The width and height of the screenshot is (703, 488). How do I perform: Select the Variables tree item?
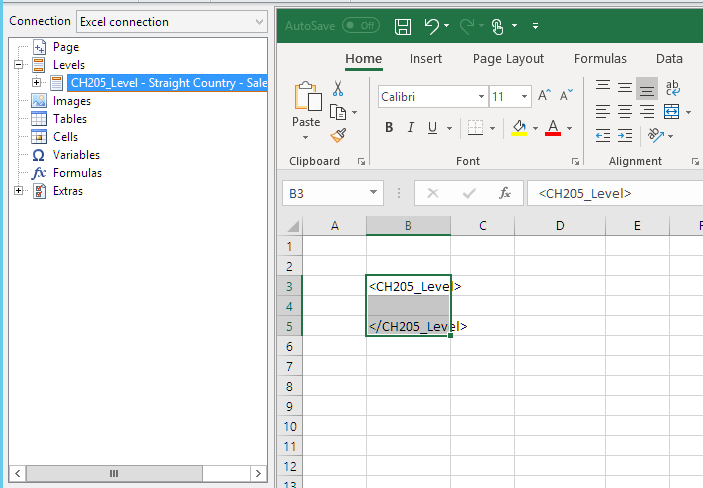click(x=76, y=155)
